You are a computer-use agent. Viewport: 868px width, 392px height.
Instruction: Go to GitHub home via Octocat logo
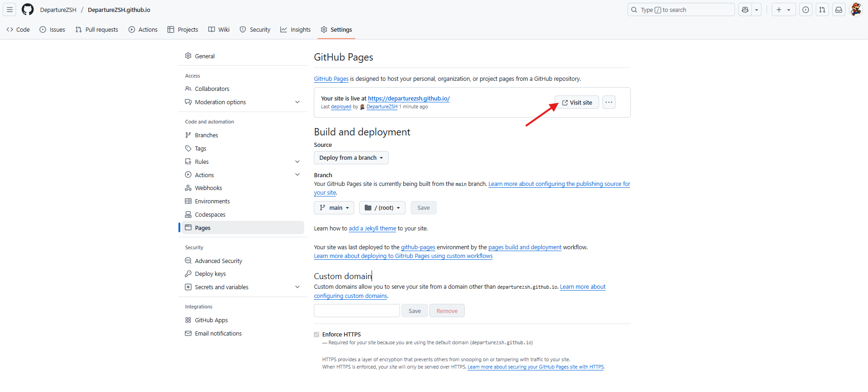tap(28, 10)
